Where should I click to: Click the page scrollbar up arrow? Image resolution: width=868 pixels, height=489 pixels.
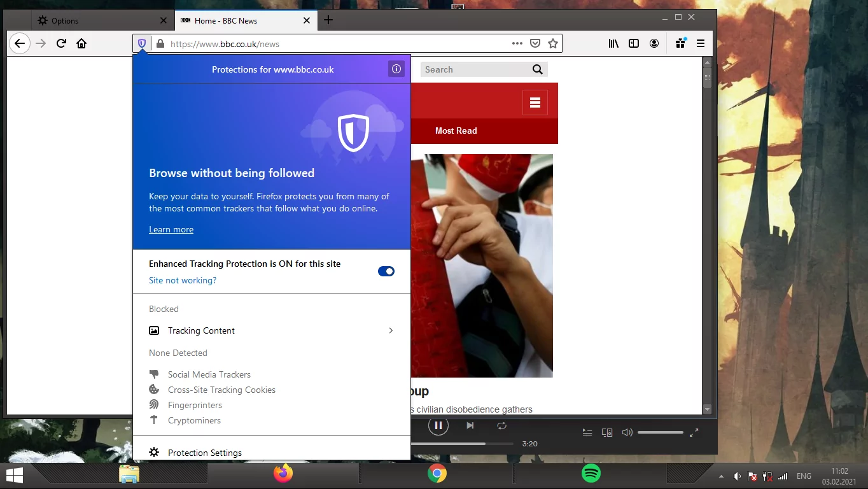[x=707, y=62]
